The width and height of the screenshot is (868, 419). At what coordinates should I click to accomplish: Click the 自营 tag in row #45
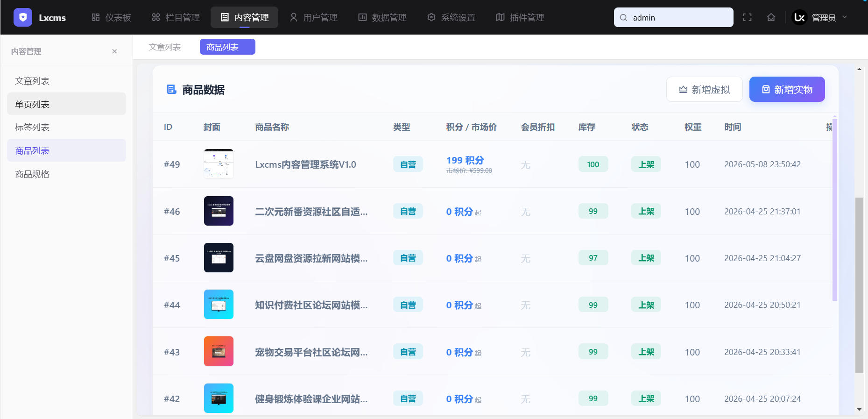(x=408, y=258)
